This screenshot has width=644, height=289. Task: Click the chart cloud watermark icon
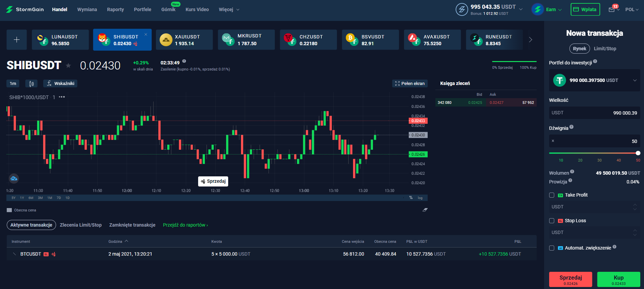click(x=14, y=178)
